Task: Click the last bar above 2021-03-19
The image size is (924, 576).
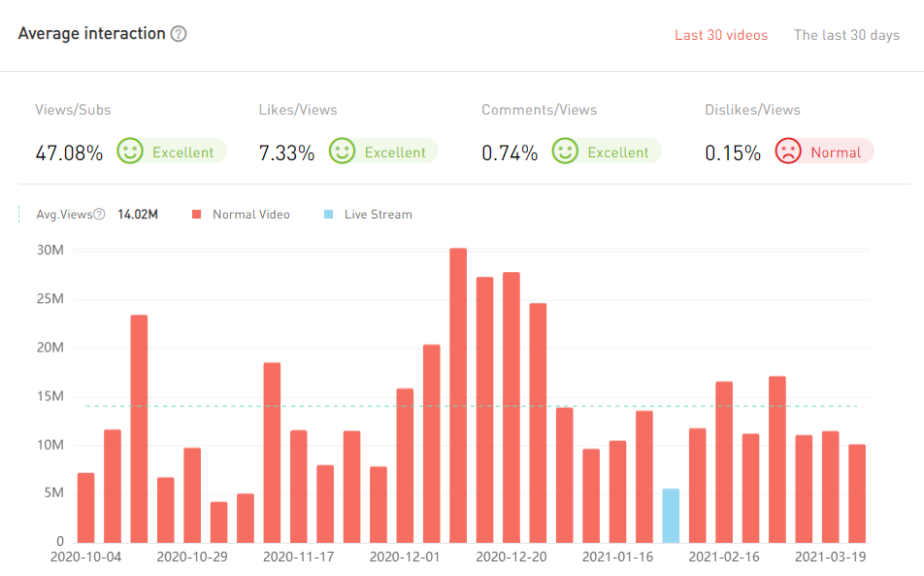Action: tap(857, 493)
